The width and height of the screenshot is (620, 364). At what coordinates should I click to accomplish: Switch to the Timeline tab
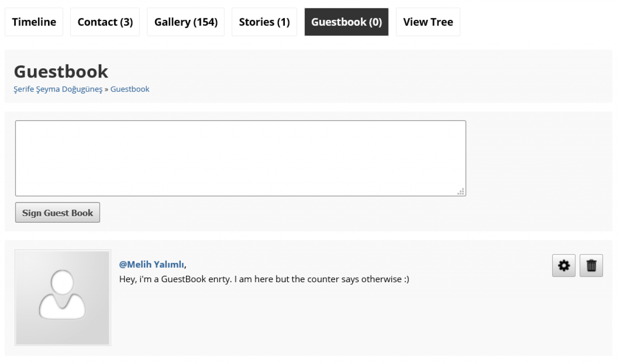[34, 22]
